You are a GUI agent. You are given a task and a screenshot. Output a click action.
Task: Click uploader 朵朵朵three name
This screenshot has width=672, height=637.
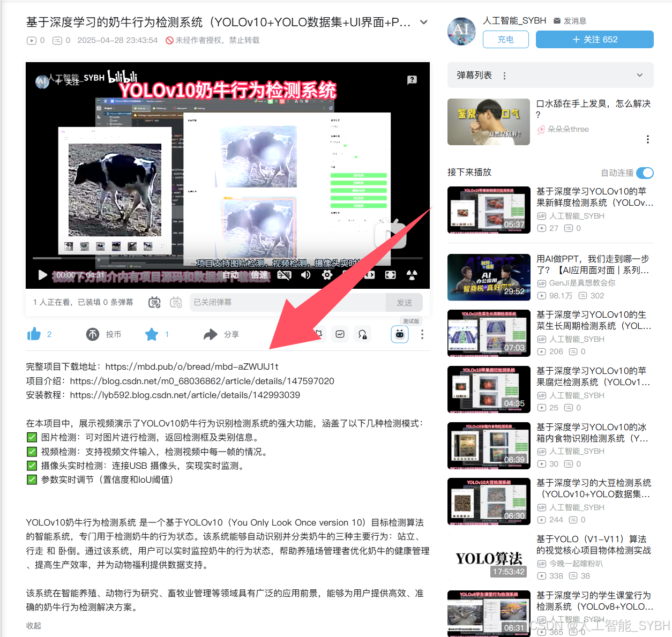click(568, 129)
